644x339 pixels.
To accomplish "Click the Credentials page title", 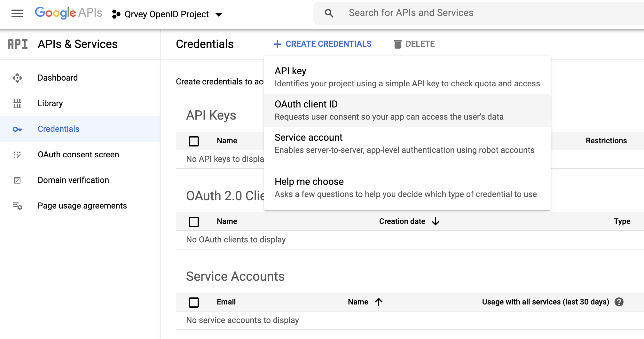I will tap(205, 44).
